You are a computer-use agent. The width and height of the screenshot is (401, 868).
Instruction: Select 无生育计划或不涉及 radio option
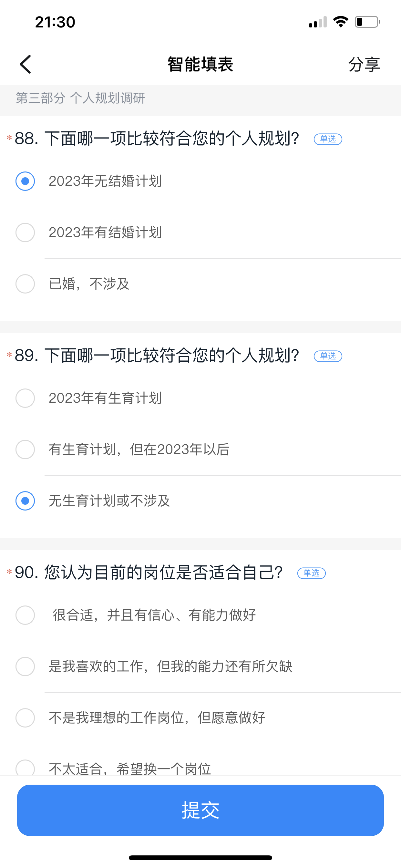click(x=25, y=501)
